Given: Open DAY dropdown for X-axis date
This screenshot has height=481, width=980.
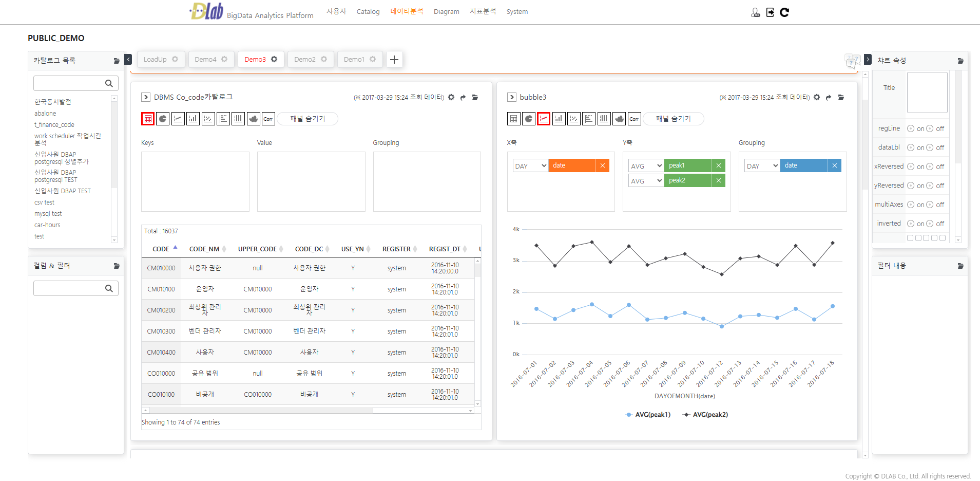Looking at the screenshot, I should [x=530, y=166].
